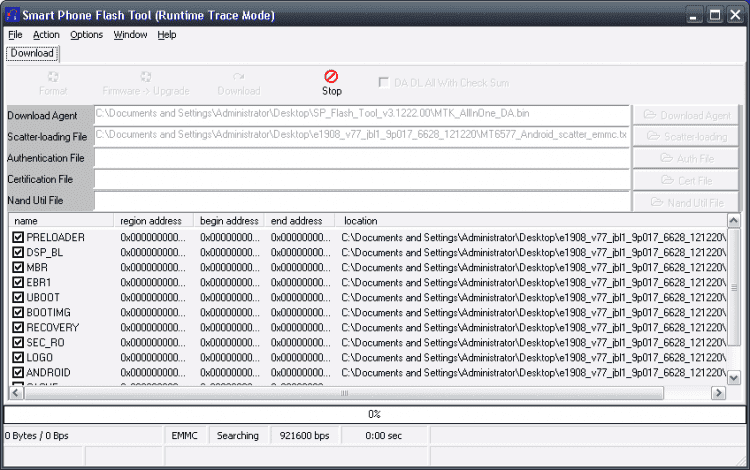Click the Scatter-loading browse button
Viewport: 750px width, 470px height.
(686, 137)
